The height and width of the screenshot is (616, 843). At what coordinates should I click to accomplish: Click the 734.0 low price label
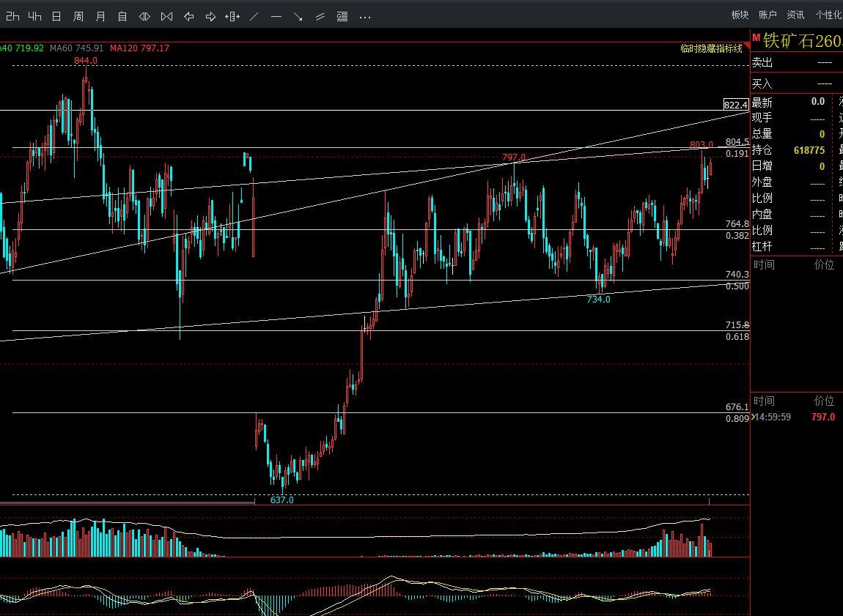[x=598, y=299]
